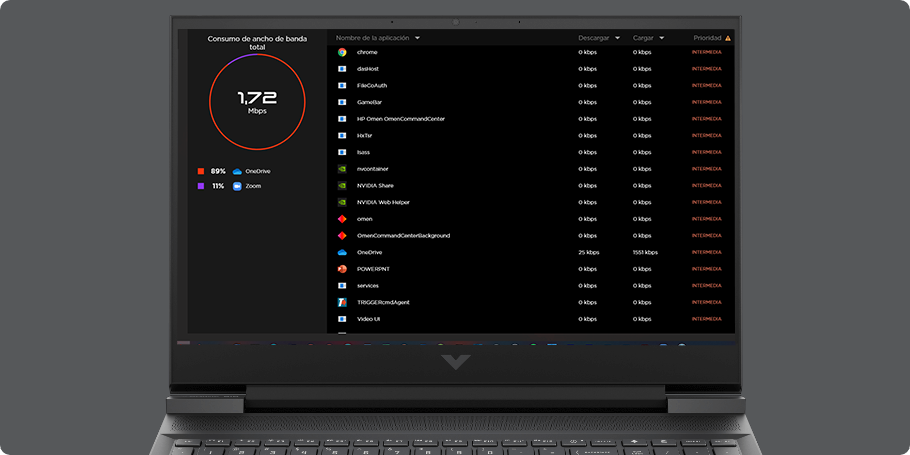This screenshot has width=910, height=455.
Task: Change Video UI priority INTERMEDIA
Action: pos(706,319)
